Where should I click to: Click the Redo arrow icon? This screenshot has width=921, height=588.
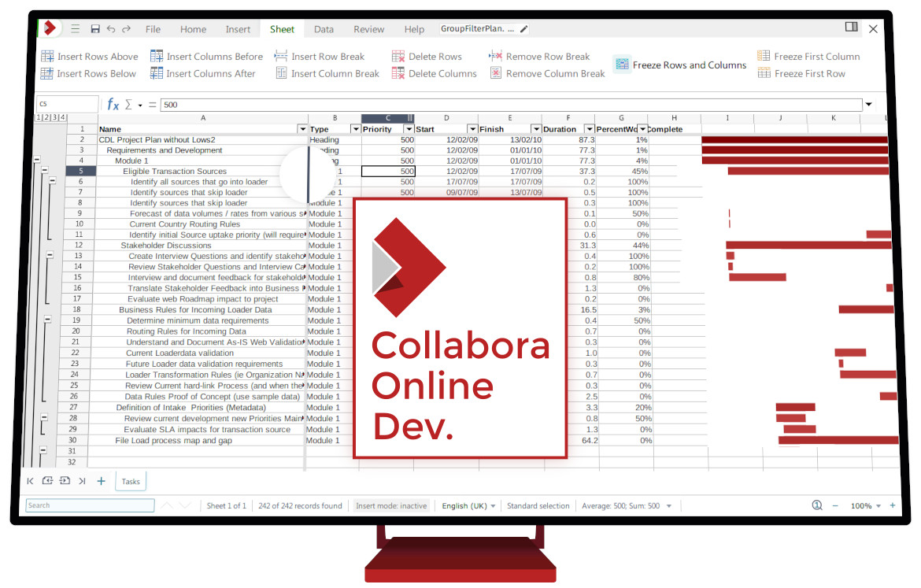(126, 29)
